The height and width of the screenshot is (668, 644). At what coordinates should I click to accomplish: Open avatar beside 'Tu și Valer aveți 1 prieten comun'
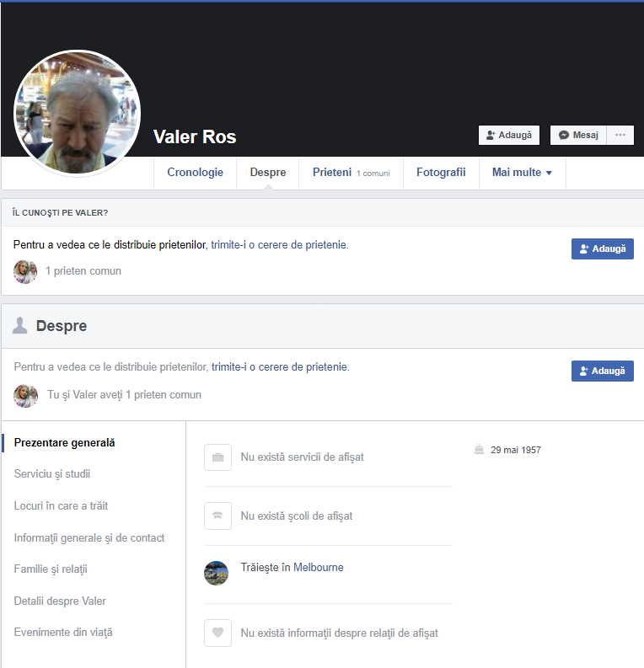pyautogui.click(x=25, y=396)
